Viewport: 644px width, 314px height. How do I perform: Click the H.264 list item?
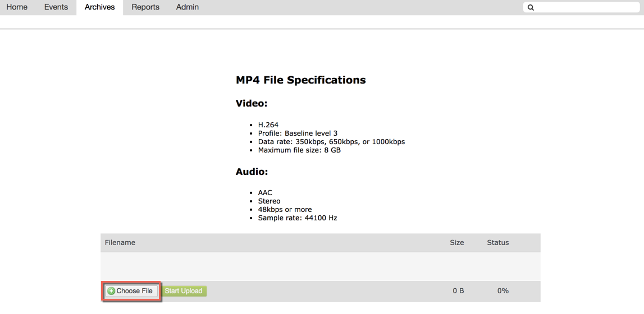tap(268, 125)
